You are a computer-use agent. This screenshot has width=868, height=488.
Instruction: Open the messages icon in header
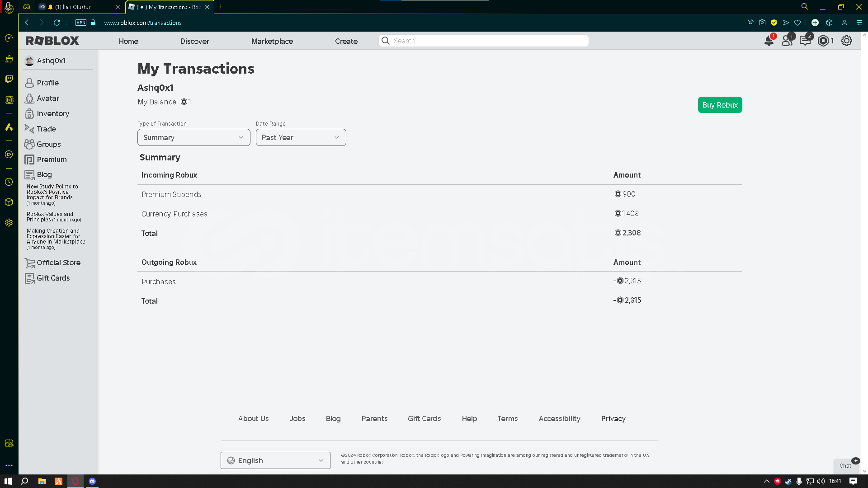805,41
